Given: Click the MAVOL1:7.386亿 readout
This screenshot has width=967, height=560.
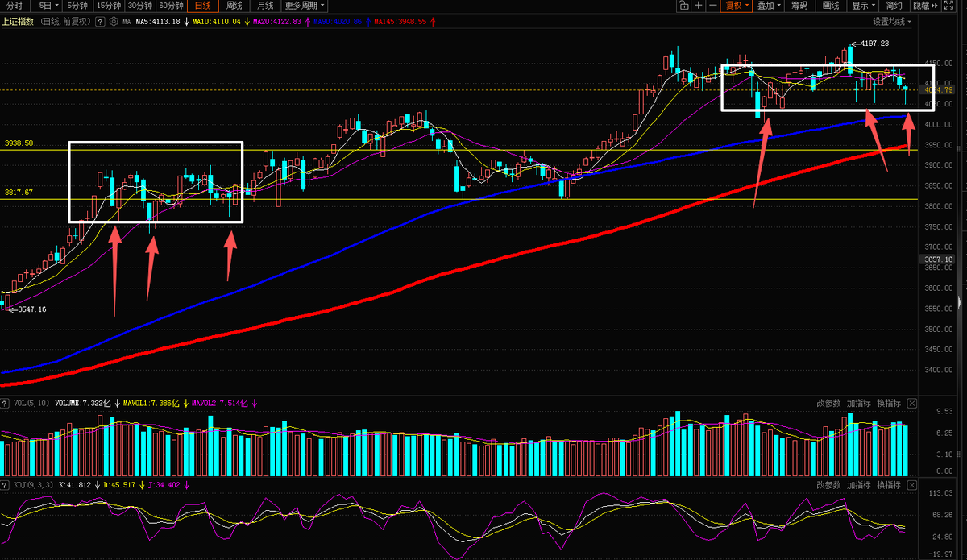Looking at the screenshot, I should click(153, 403).
